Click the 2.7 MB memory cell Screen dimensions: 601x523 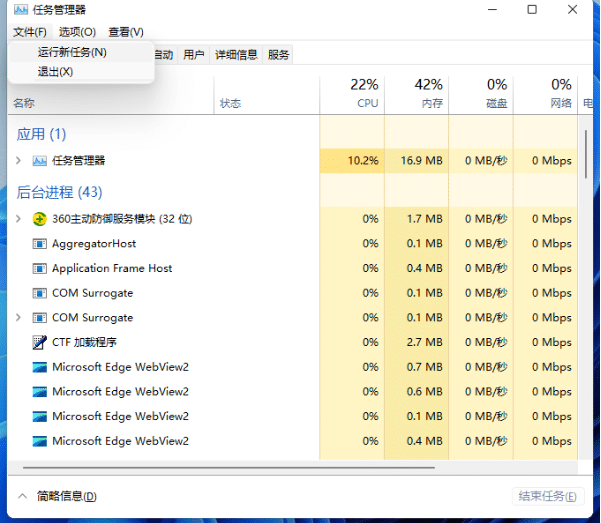417,342
